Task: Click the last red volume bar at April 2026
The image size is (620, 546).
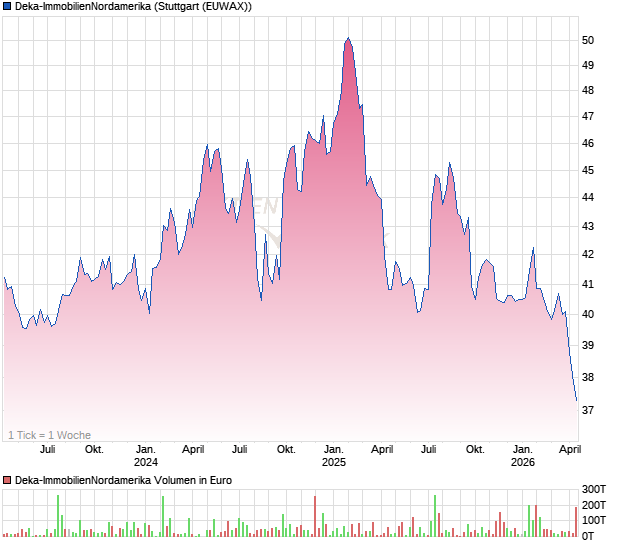Action: click(x=576, y=521)
